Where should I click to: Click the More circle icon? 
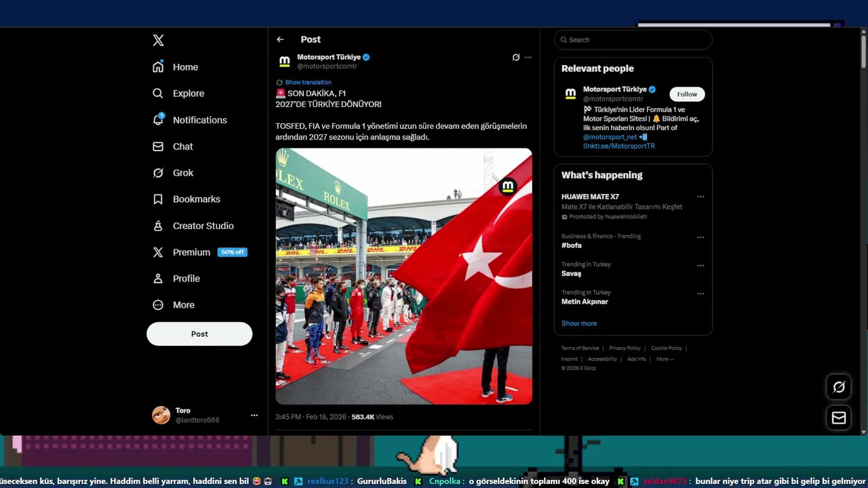(x=158, y=305)
